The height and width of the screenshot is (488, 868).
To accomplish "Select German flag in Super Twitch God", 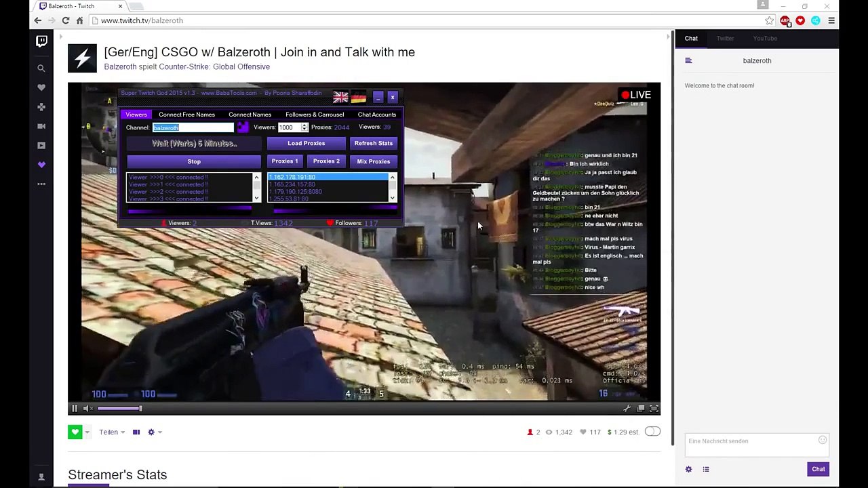I will tap(359, 98).
